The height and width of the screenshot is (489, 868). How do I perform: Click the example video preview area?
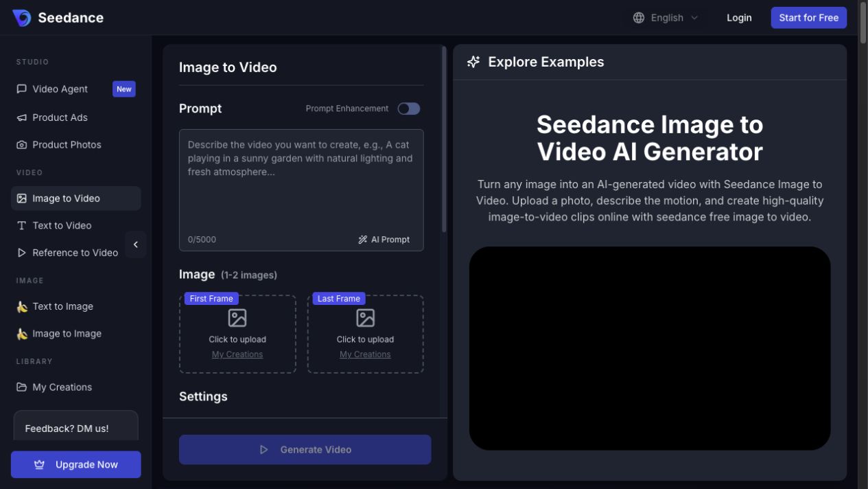tap(650, 348)
